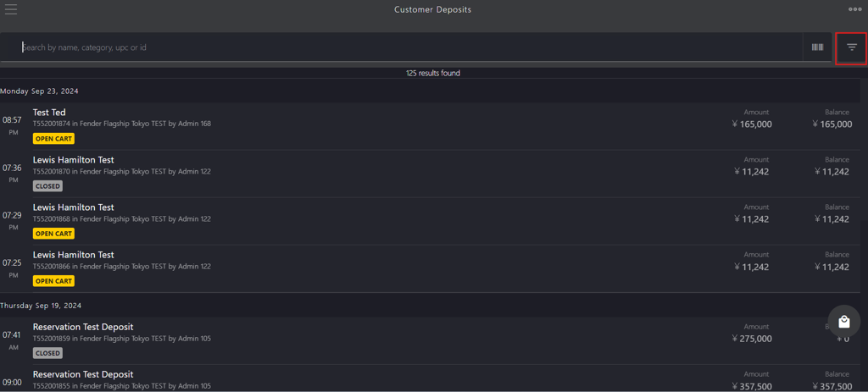Click the ¥165,000 balance of Test Ted
This screenshot has width=868, height=392.
(x=832, y=124)
